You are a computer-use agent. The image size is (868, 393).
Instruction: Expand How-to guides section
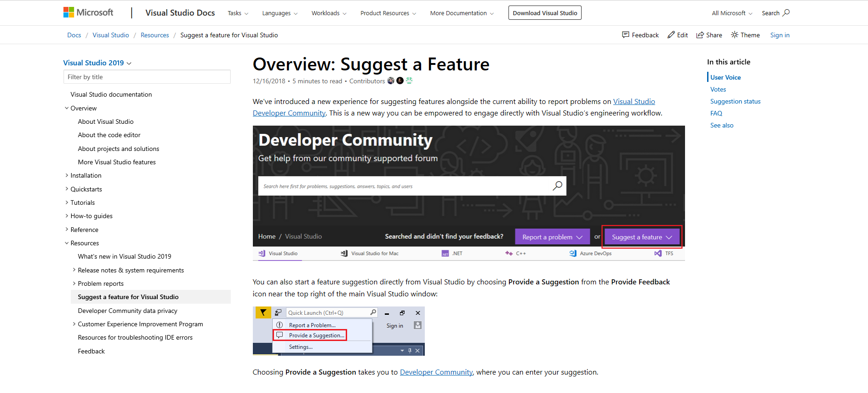67,216
